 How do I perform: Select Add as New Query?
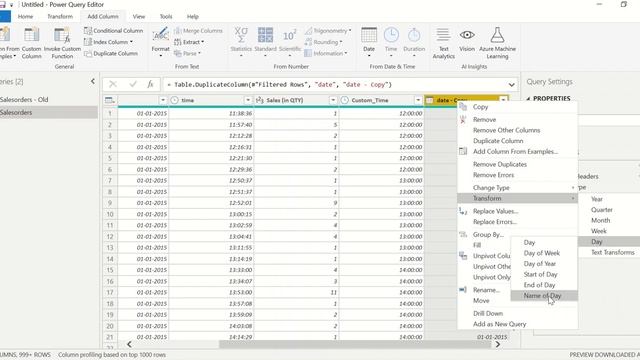518,324
